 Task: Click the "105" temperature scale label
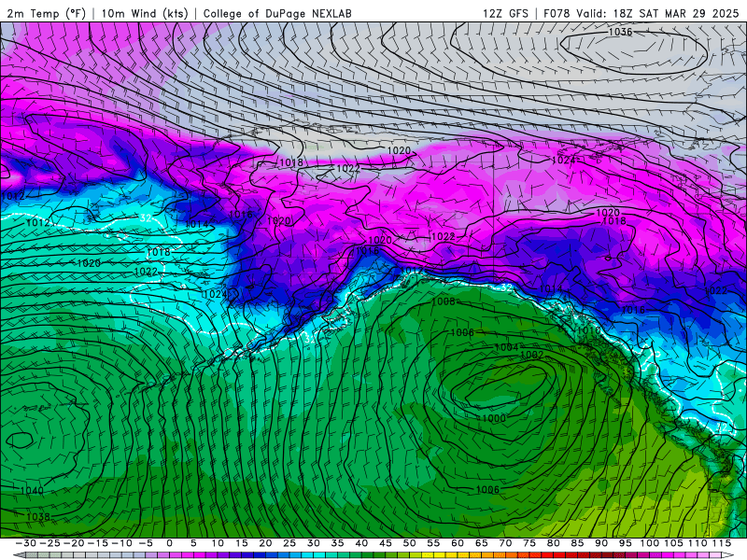(673, 543)
